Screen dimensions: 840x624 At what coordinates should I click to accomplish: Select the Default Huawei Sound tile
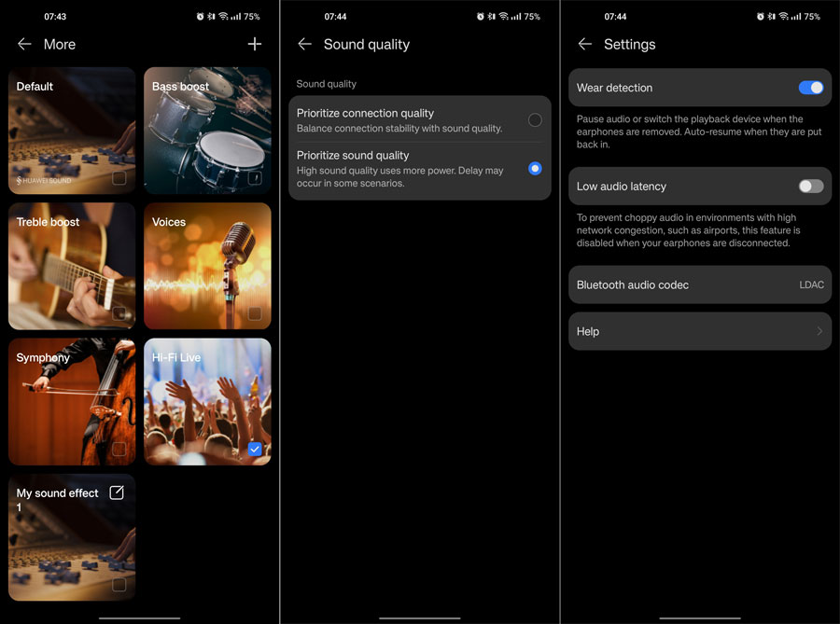tap(72, 131)
